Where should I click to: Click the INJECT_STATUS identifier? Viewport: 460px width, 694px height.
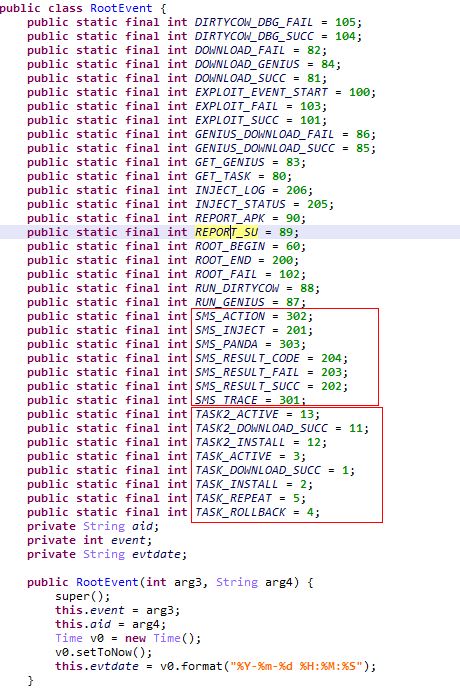[240, 204]
